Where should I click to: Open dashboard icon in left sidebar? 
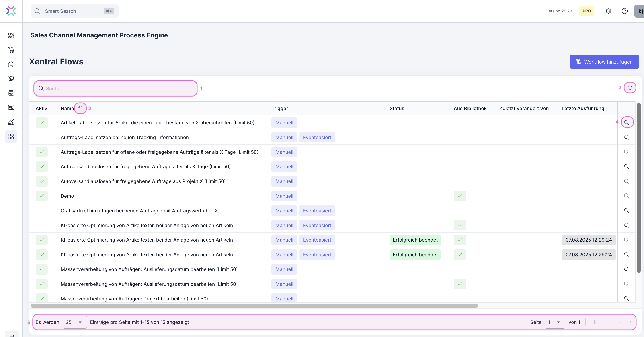(11, 35)
